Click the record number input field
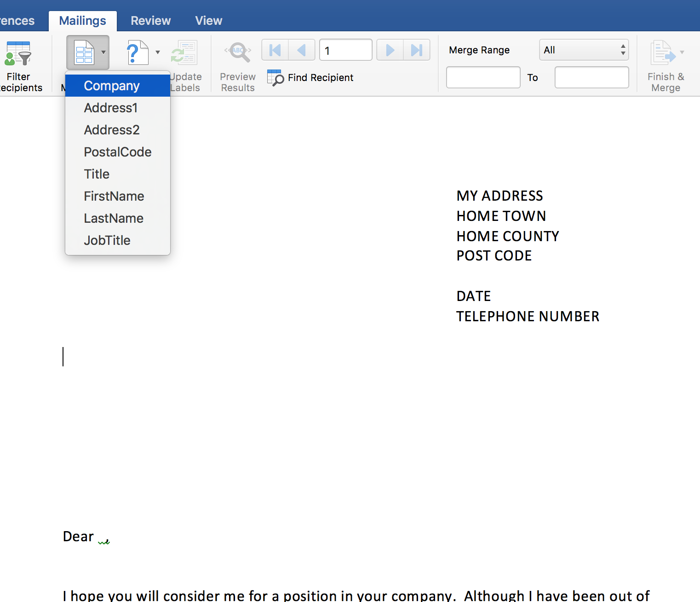Screen dimensions: 700x602 345,50
